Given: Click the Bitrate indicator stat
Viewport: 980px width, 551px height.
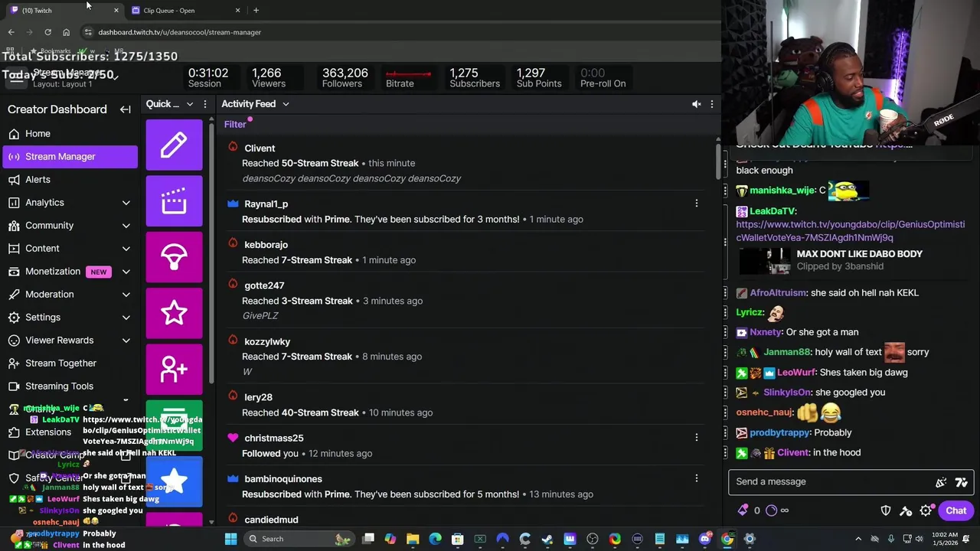Looking at the screenshot, I should click(408, 78).
